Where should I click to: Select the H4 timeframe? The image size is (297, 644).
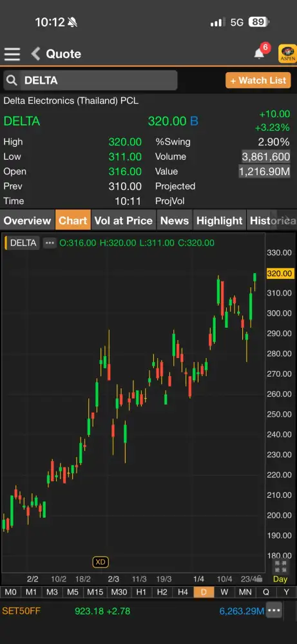tap(183, 592)
